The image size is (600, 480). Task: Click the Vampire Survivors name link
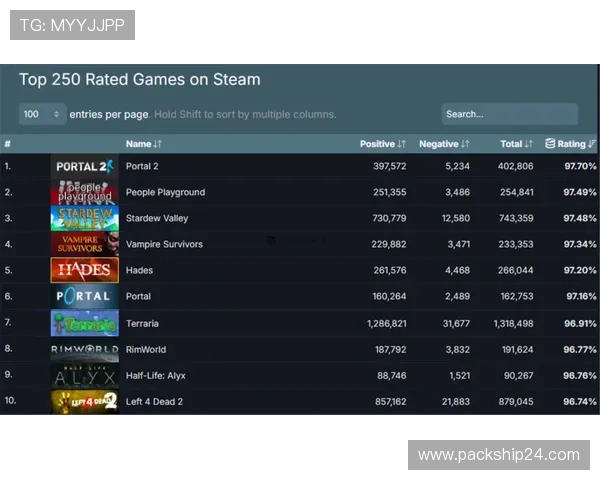[164, 244]
